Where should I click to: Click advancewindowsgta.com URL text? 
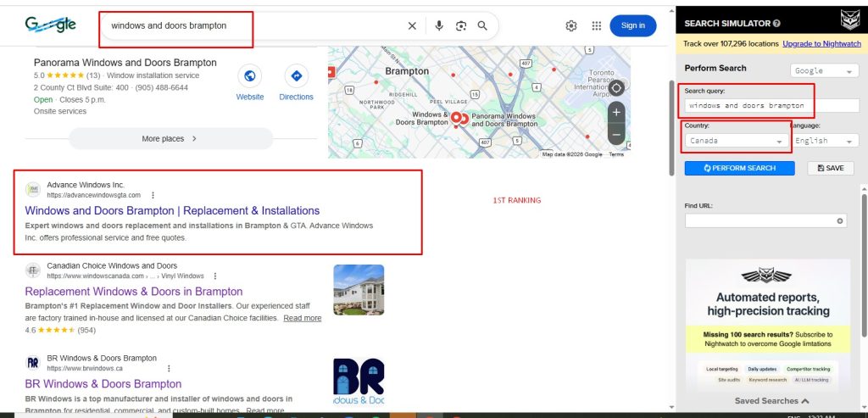93,196
